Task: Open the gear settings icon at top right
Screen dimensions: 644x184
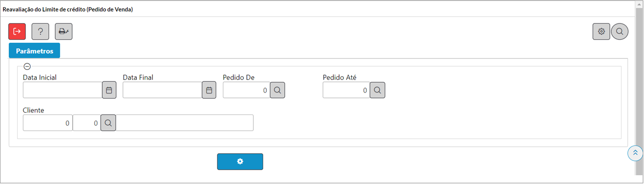Action: [601, 31]
